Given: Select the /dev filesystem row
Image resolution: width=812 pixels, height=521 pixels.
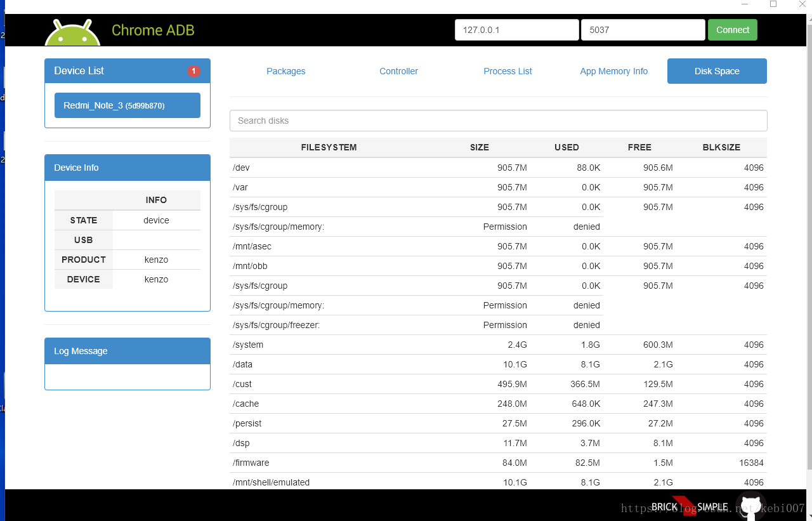Looking at the screenshot, I should tap(499, 168).
